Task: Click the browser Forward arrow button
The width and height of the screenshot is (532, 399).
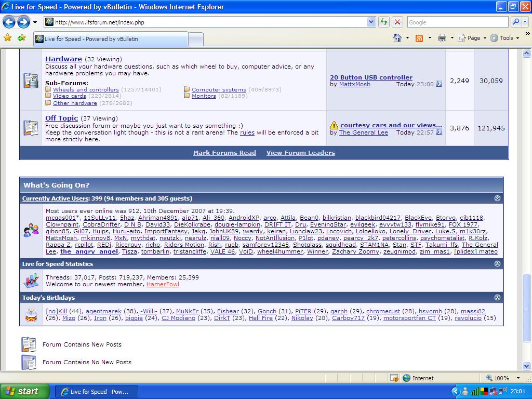Action: click(23, 22)
